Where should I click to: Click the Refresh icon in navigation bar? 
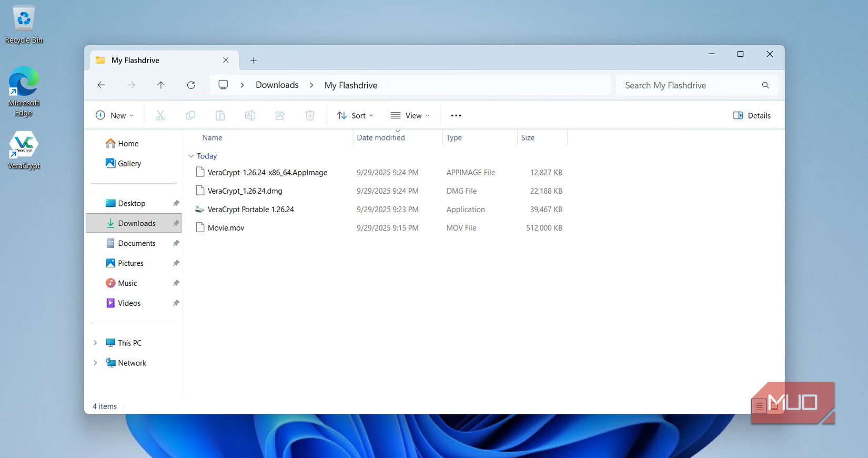(x=191, y=85)
